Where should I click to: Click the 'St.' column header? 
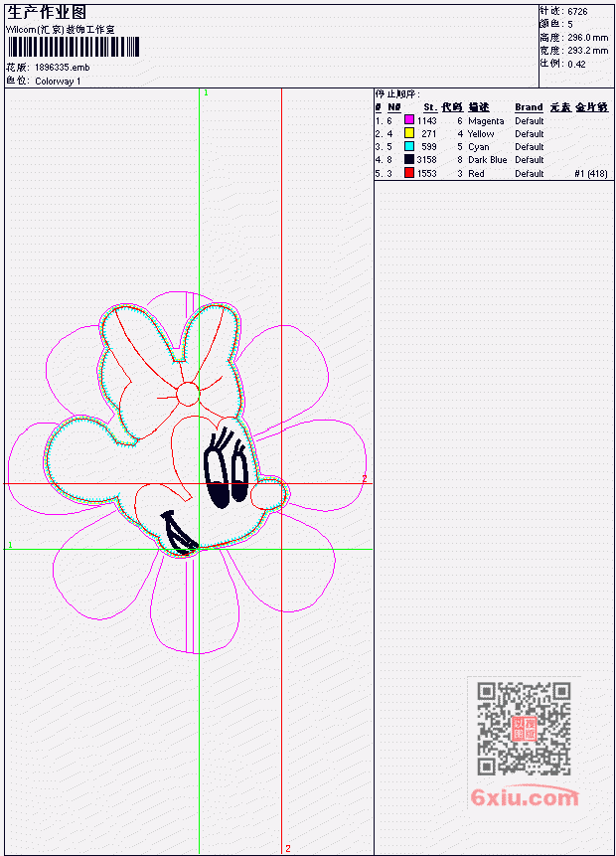tap(430, 107)
